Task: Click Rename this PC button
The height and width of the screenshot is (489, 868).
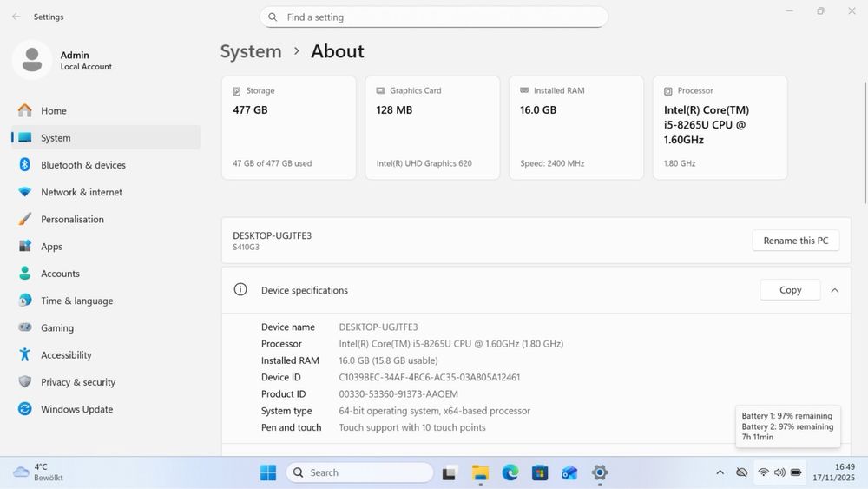Action: [x=795, y=241]
